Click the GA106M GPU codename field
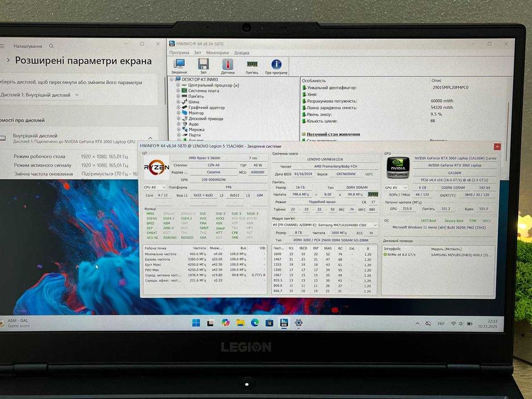Image resolution: width=532 pixels, height=399 pixels. (454, 173)
